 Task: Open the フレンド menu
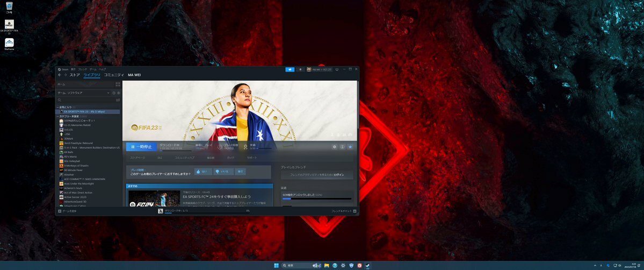click(x=83, y=69)
